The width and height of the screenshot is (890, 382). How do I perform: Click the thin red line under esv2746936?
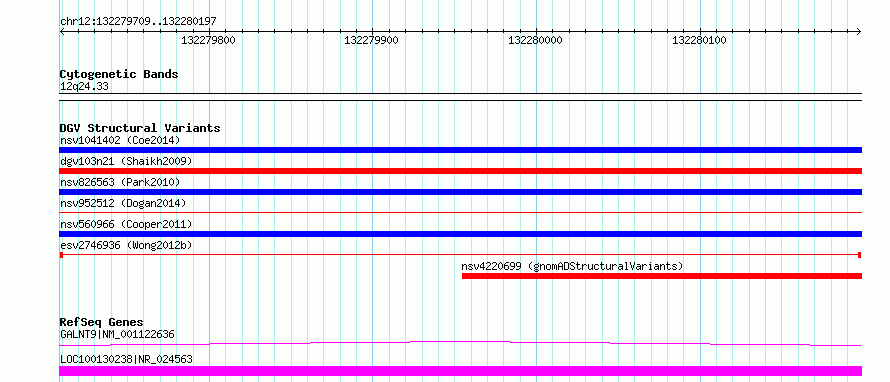[x=460, y=255]
